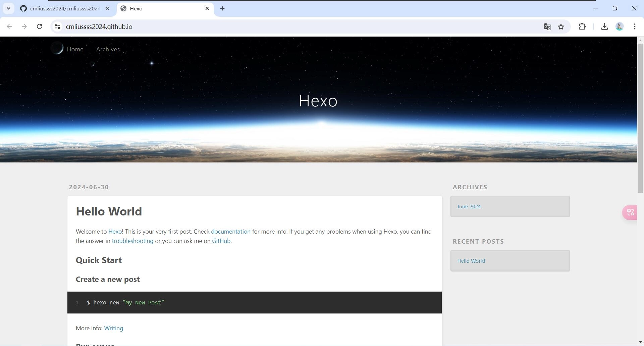Open the Hello World post title
This screenshot has width=644, height=346.
109,211
